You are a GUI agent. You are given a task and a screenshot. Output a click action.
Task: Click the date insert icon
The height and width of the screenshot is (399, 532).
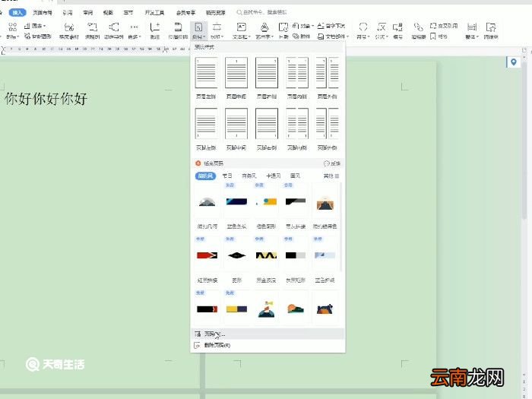(x=283, y=30)
